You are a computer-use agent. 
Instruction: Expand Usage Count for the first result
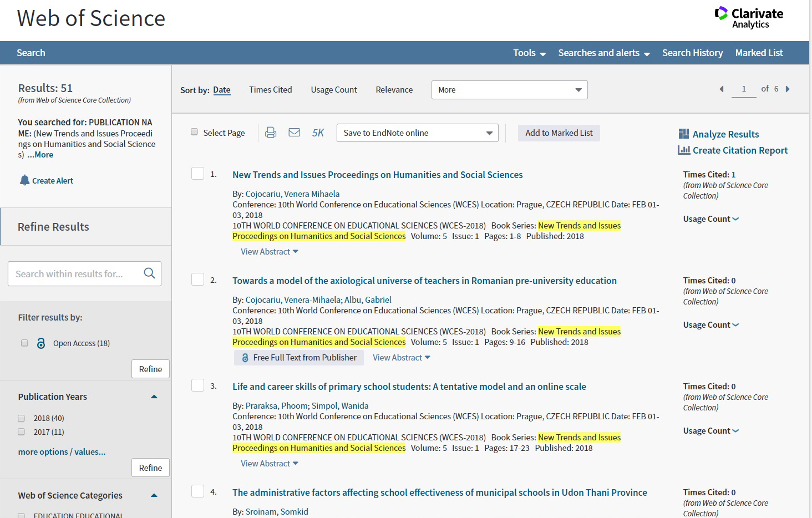tap(710, 219)
